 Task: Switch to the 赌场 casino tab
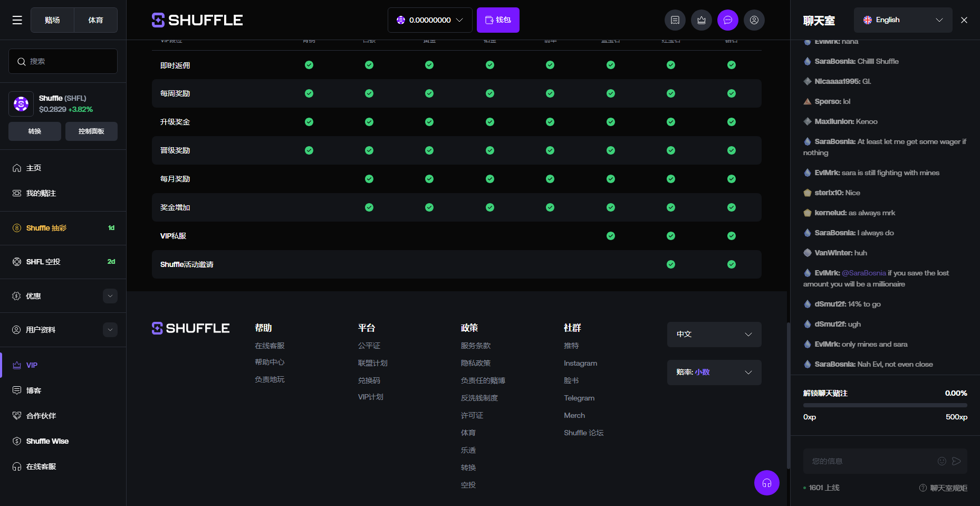pyautogui.click(x=52, y=20)
